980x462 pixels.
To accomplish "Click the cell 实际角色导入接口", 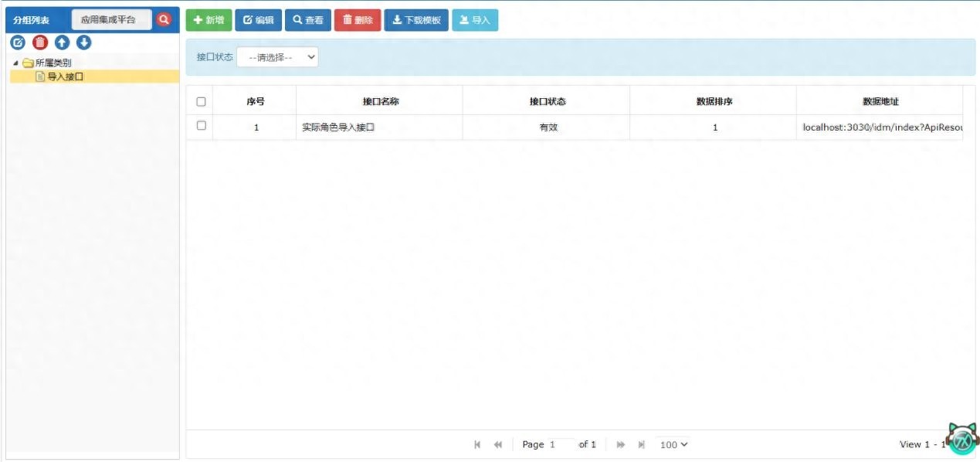I will (x=380, y=127).
